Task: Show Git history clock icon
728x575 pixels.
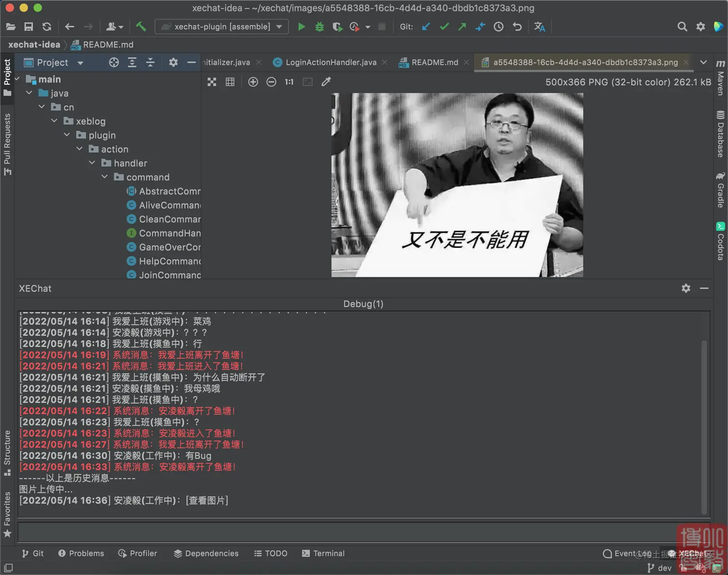Action: pos(498,26)
